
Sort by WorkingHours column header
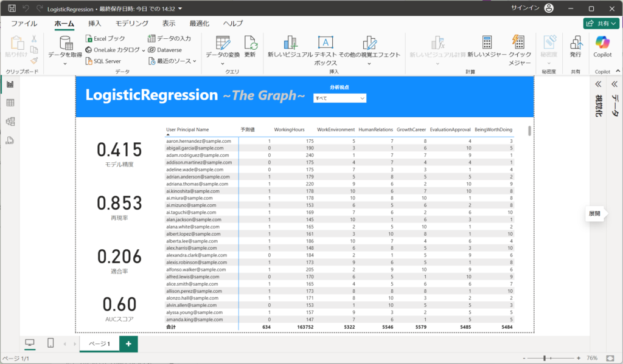point(289,129)
